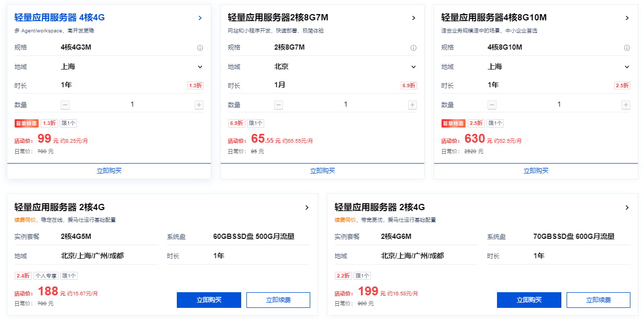Expand region dropdown on the 4核4G card
Viewport: 644px width, 322px height.
200,67
